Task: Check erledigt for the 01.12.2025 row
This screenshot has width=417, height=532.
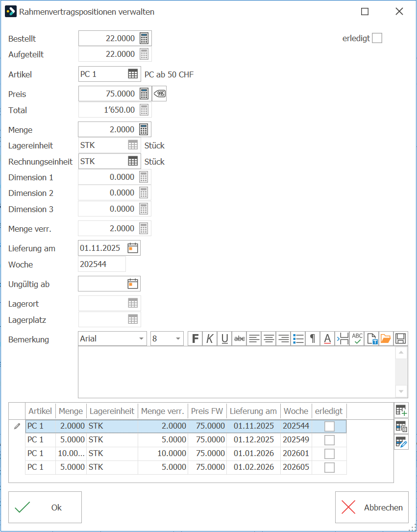Action: click(329, 440)
